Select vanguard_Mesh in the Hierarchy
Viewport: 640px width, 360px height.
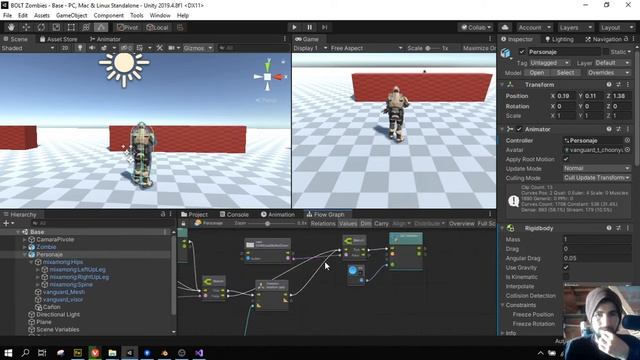[64, 292]
